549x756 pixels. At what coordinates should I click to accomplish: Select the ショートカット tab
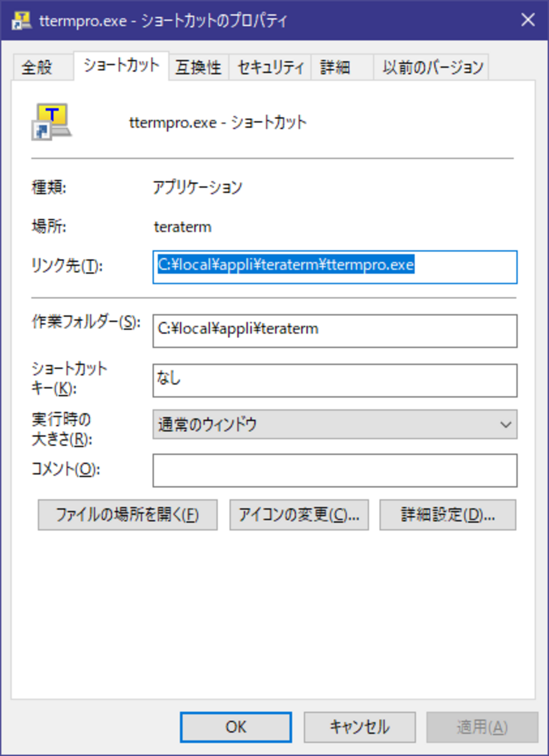(121, 65)
